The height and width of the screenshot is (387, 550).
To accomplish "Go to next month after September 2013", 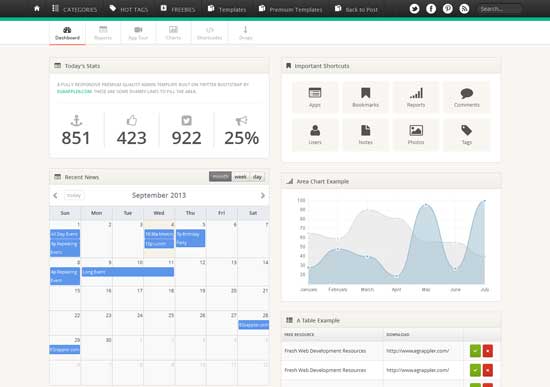I will [x=262, y=195].
